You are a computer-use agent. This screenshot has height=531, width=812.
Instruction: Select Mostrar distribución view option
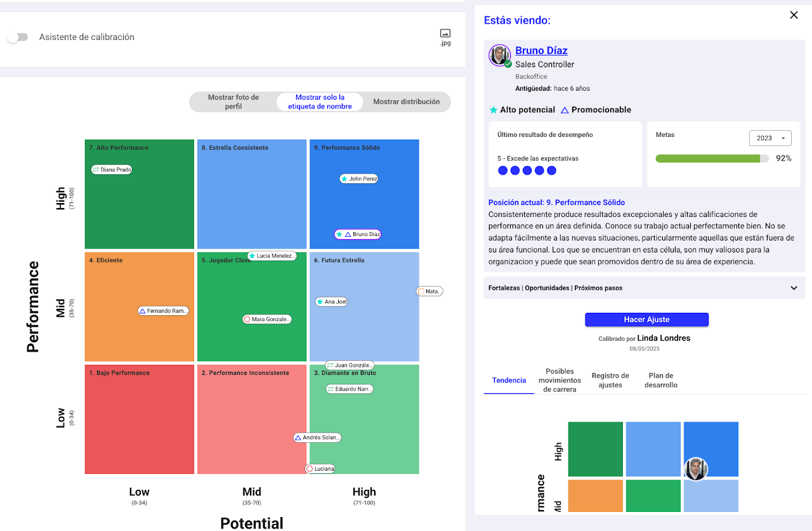[406, 102]
